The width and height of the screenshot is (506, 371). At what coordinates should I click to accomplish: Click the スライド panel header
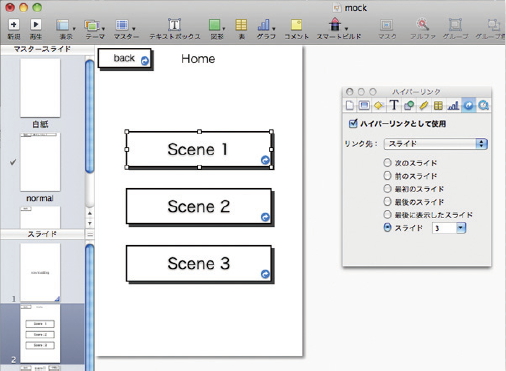point(42,234)
